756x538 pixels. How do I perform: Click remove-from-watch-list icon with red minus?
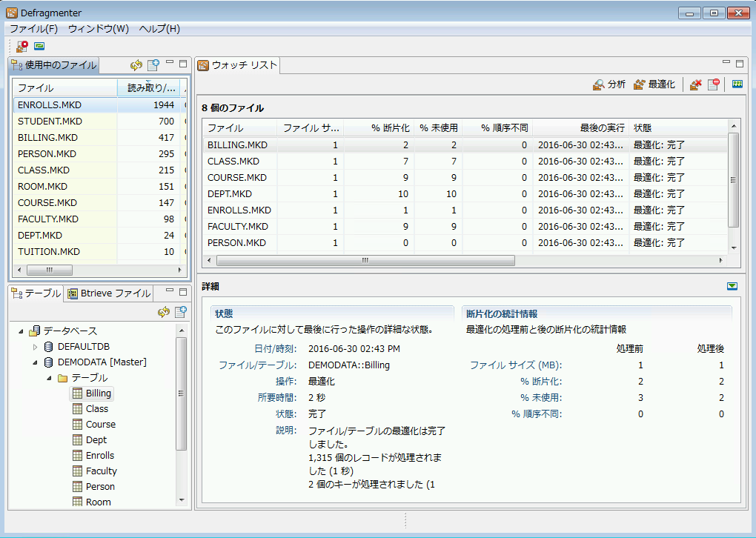[x=713, y=84]
